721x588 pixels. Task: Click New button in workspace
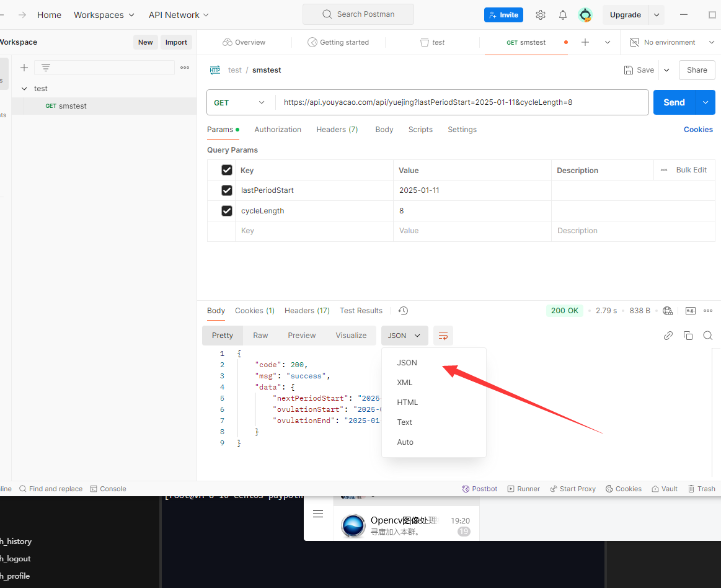click(145, 42)
